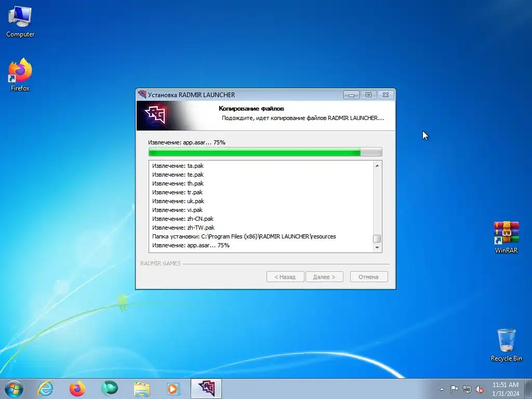Show hidden tray icons arrow
The height and width of the screenshot is (399, 532).
[x=442, y=389]
